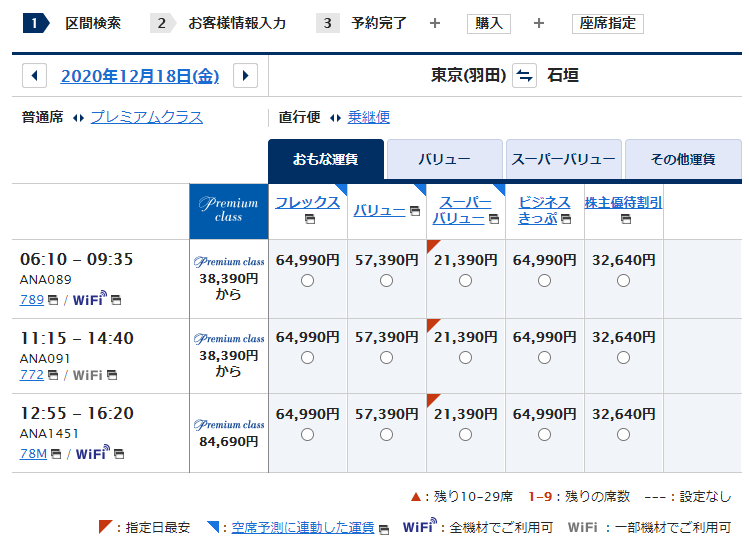This screenshot has height=549, width=749.
Task: Select 株主優待割引 32,640円 for 06:10 flight
Action: point(623,280)
